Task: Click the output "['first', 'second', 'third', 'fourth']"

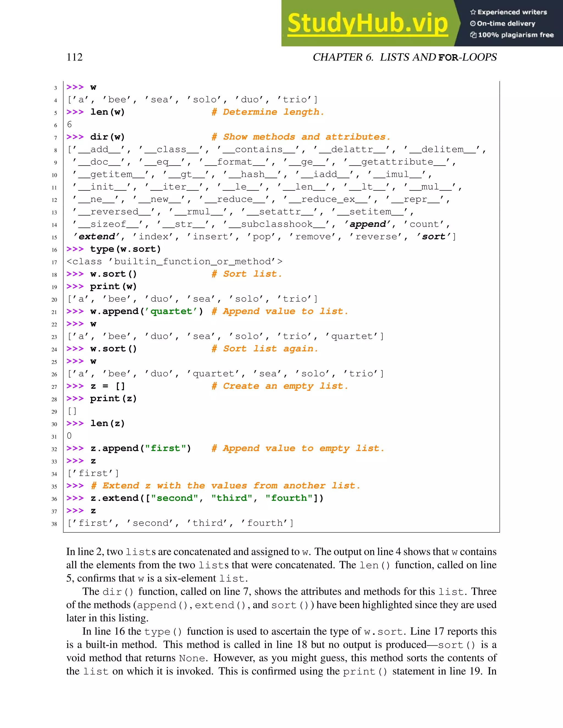Action: click(x=180, y=523)
